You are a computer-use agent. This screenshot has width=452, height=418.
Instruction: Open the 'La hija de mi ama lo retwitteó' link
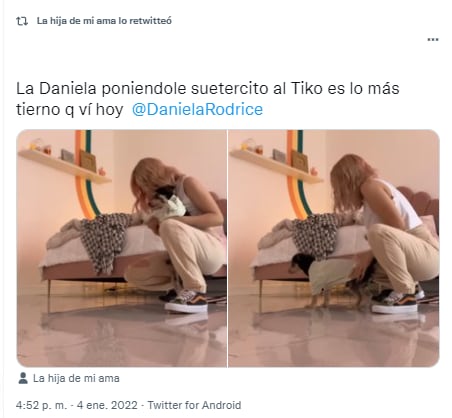(x=104, y=21)
